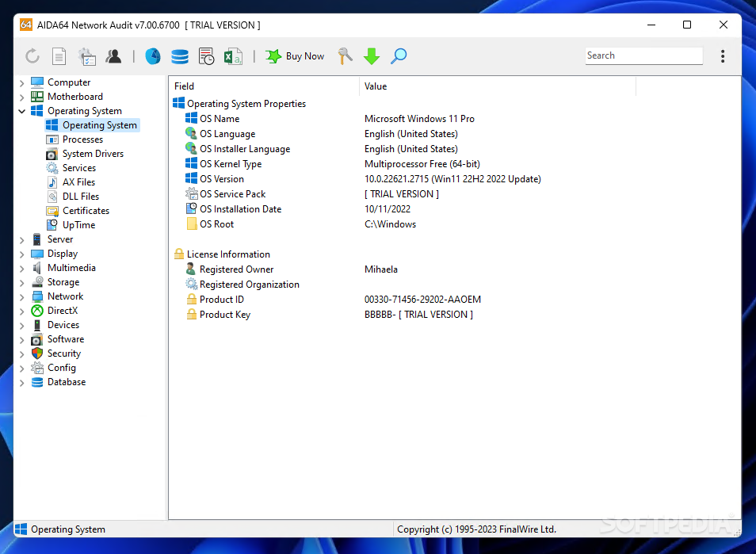Image resolution: width=756 pixels, height=554 pixels.
Task: Click the user silhouette toolbar icon
Action: (113, 56)
